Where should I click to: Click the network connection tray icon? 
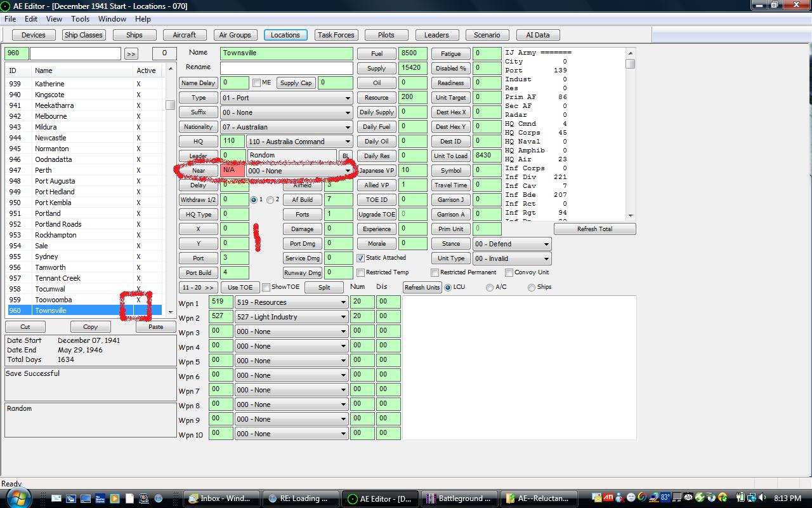(x=752, y=497)
